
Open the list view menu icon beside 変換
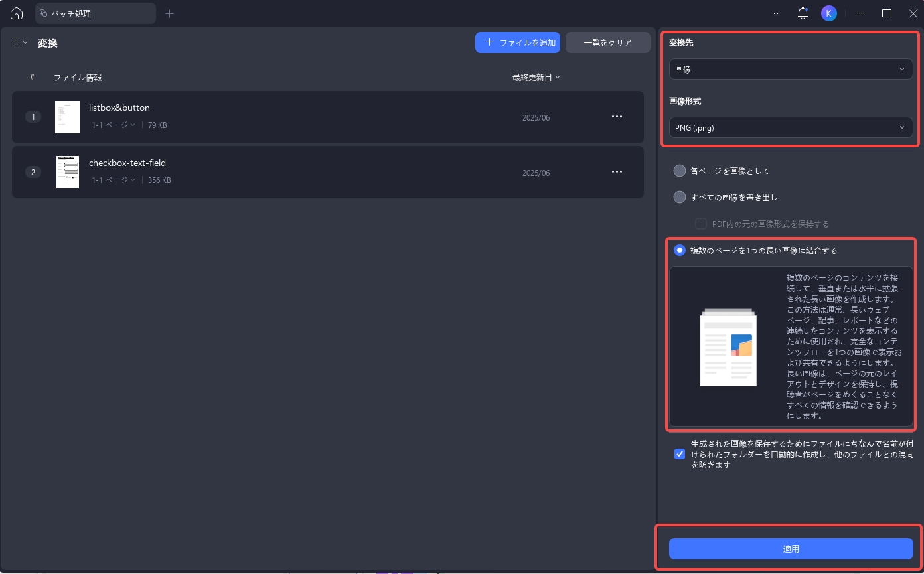pos(19,42)
